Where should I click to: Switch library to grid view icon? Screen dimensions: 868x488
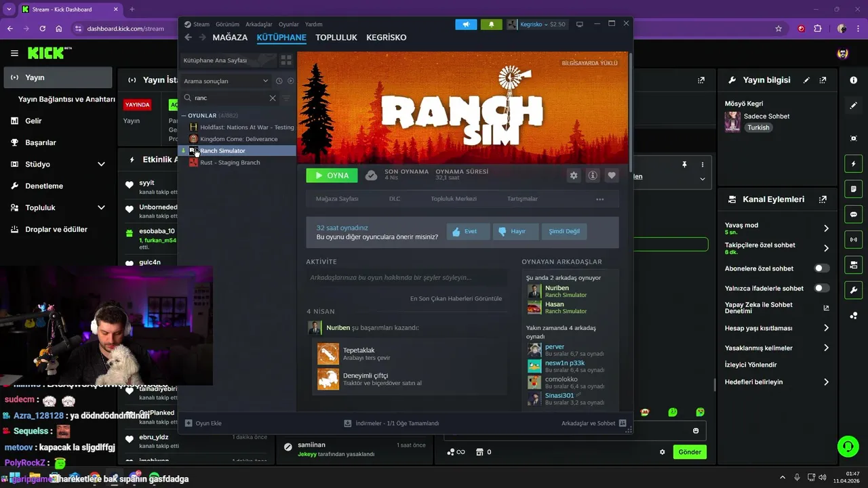pyautogui.click(x=286, y=60)
